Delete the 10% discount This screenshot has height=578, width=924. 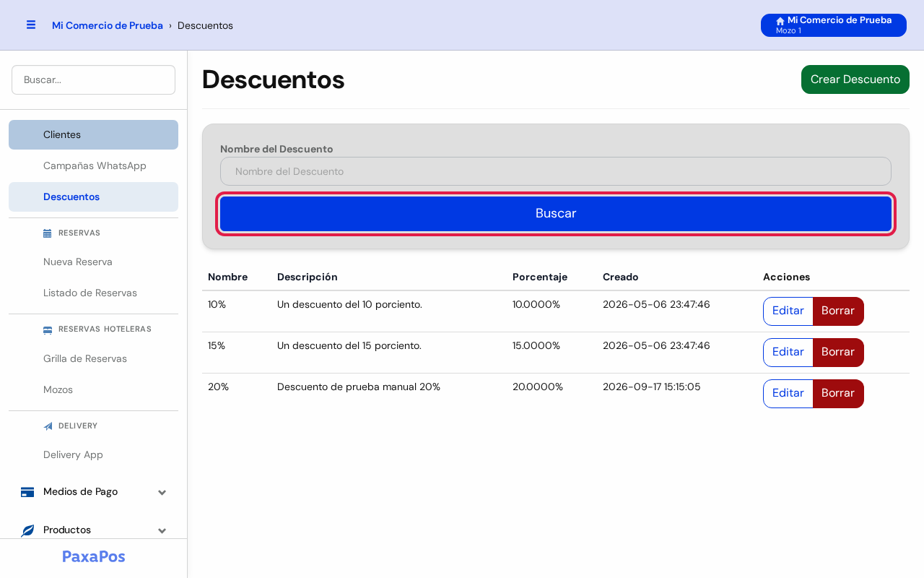pyautogui.click(x=838, y=311)
